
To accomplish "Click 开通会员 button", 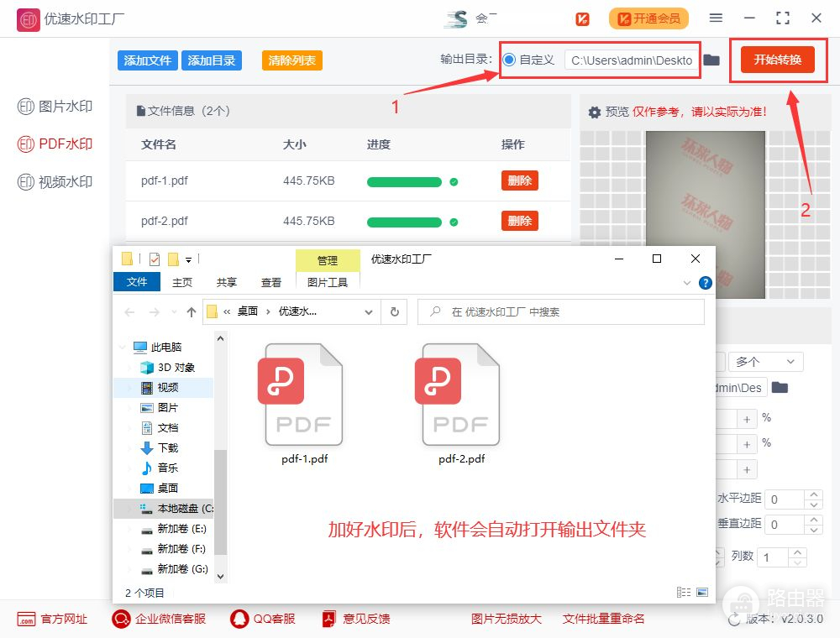I will tap(648, 18).
